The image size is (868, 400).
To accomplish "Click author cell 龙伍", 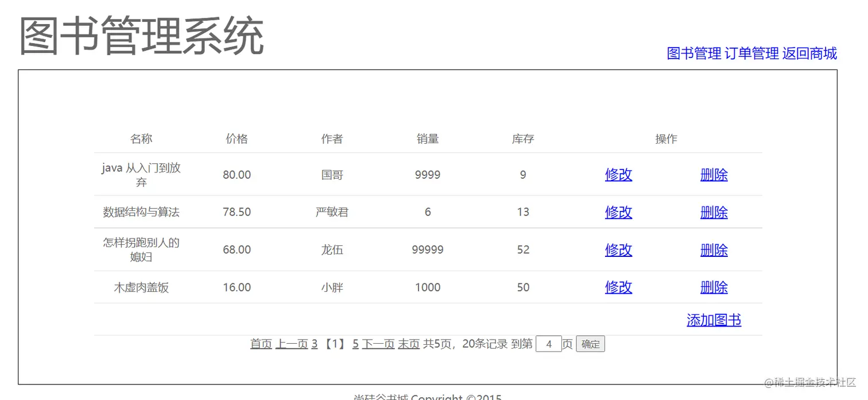I will [x=332, y=250].
